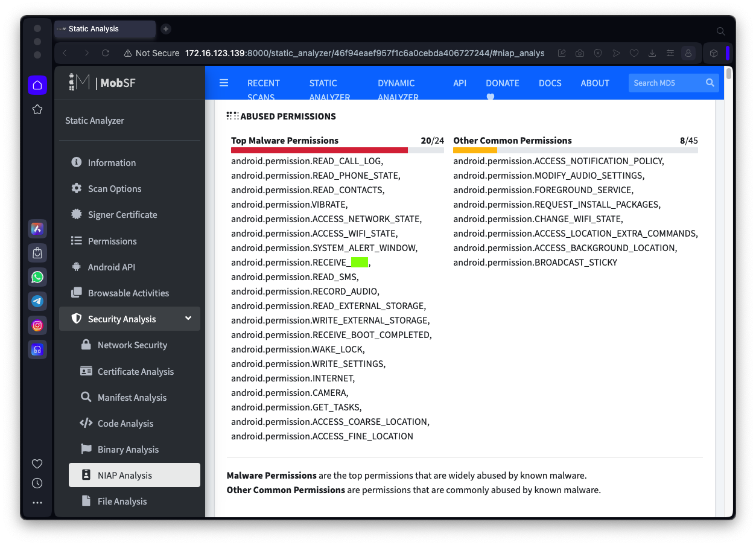Open Instagram from the browser sidebar

tap(37, 325)
